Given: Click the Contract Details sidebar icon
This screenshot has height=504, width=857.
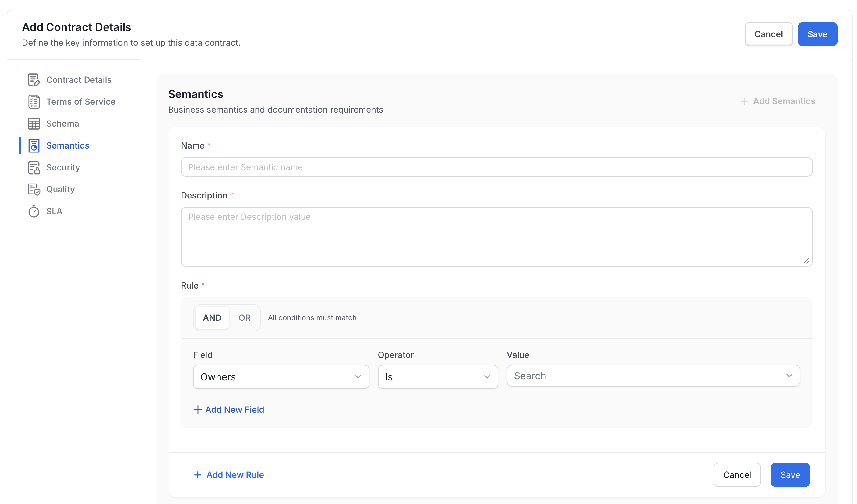Looking at the screenshot, I should click(x=34, y=80).
